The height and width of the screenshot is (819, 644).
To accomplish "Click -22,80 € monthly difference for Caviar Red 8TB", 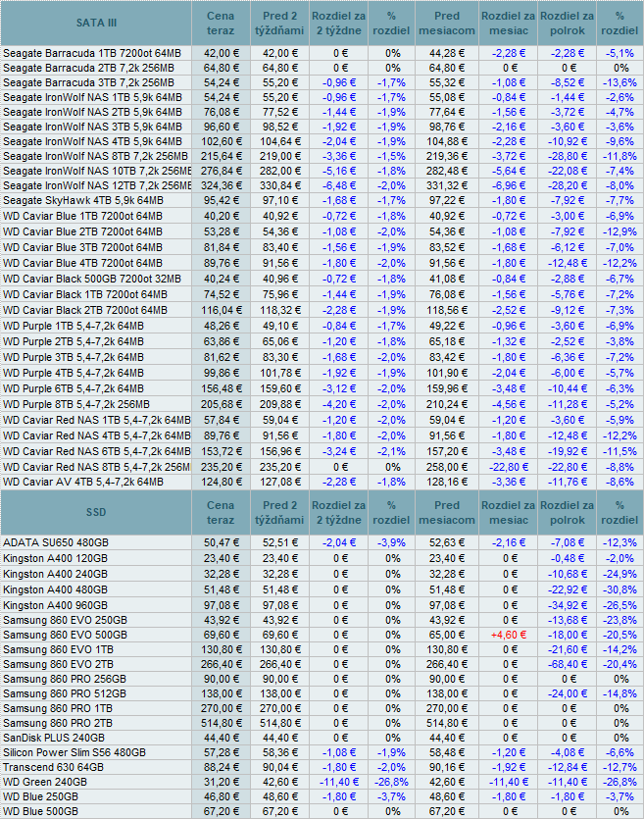I will click(509, 467).
